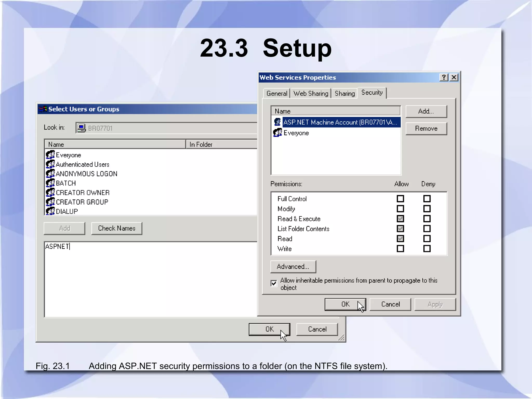532x399 pixels.
Task: Click the help question mark in Web Services Properties
Action: click(444, 77)
